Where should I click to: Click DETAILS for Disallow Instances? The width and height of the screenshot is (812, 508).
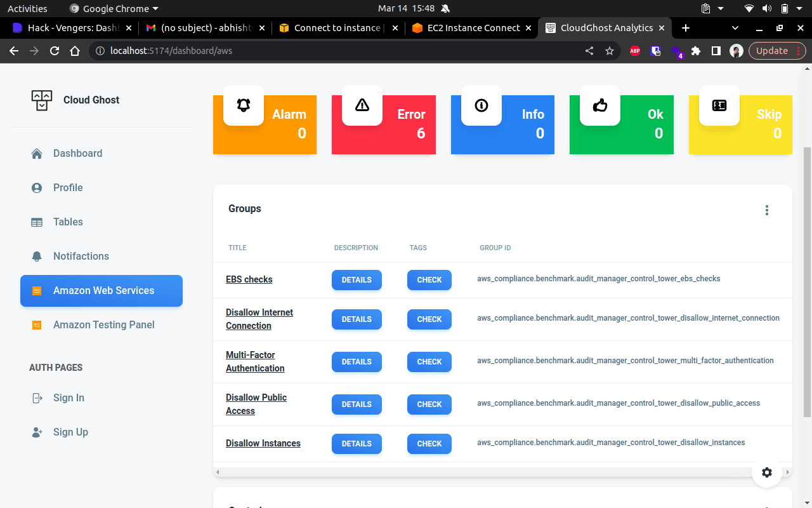357,444
